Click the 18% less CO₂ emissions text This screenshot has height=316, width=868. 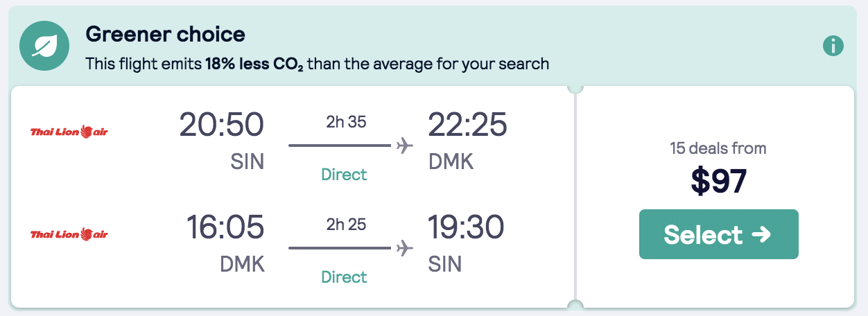tap(254, 64)
